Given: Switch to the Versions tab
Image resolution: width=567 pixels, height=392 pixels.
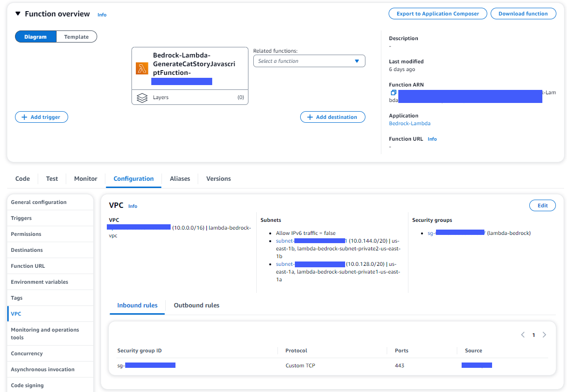Looking at the screenshot, I should pyautogui.click(x=218, y=179).
